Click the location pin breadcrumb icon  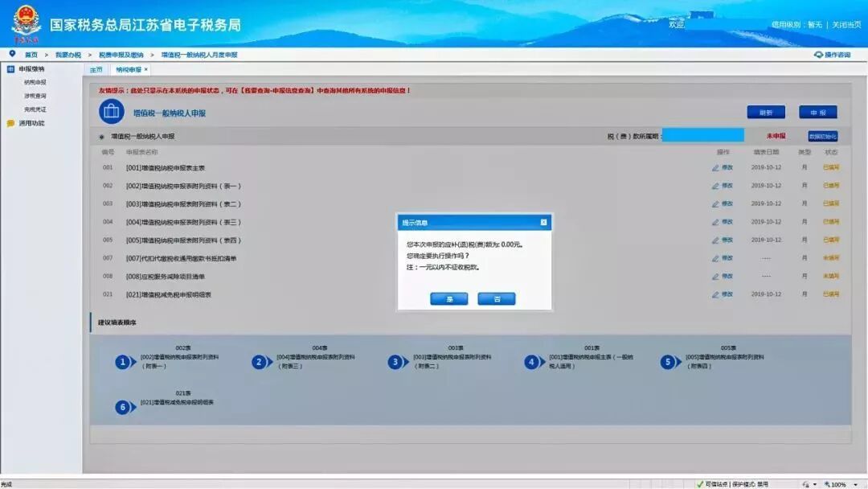coord(12,54)
